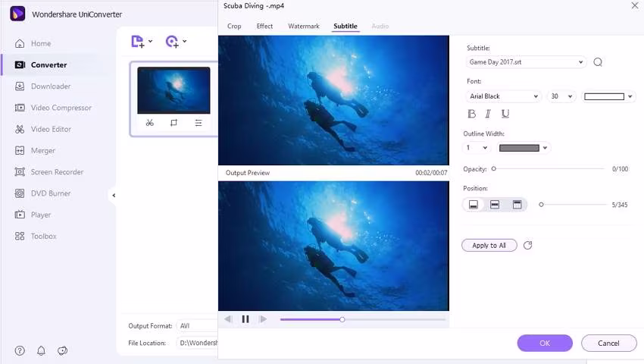Viewport: 644px width, 364px height.
Task: Open the Outline Width value dropdown
Action: pyautogui.click(x=477, y=148)
